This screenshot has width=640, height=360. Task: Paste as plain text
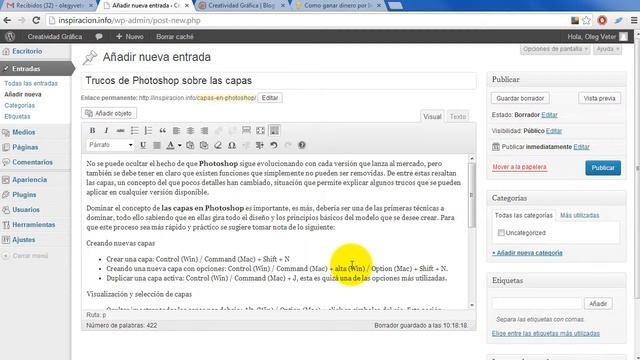[190, 145]
